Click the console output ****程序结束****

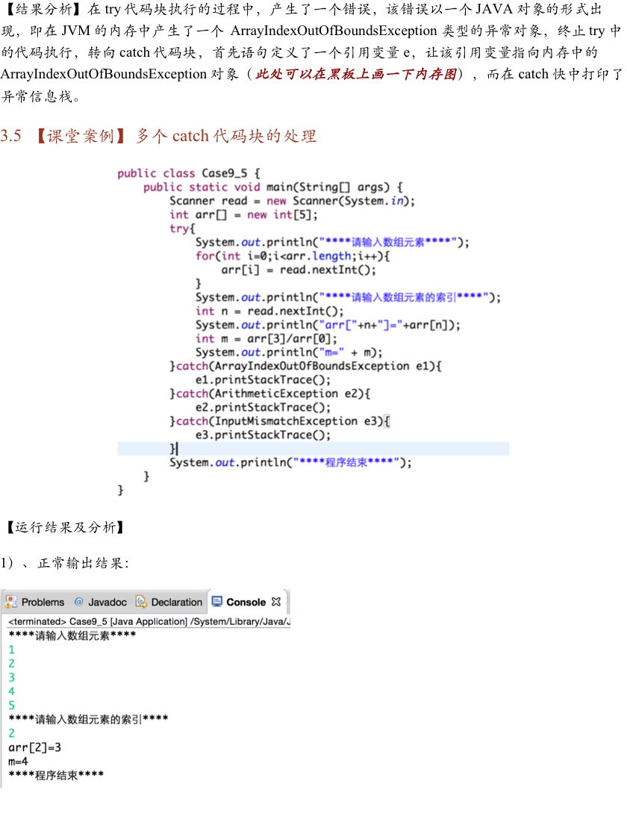[x=56, y=774]
